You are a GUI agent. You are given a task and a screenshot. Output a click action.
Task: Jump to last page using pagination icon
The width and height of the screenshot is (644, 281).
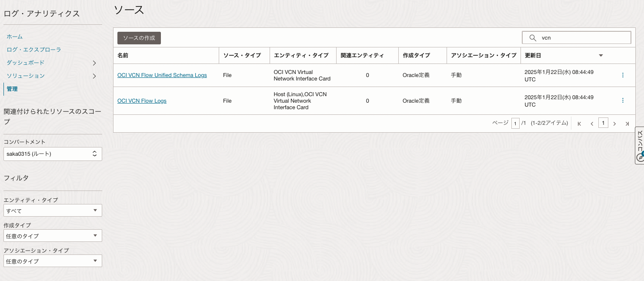(x=627, y=124)
